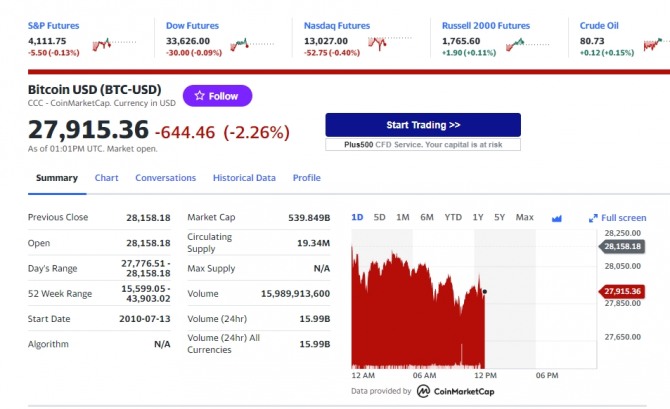Click the 12 PM chart axis label

coord(485,375)
